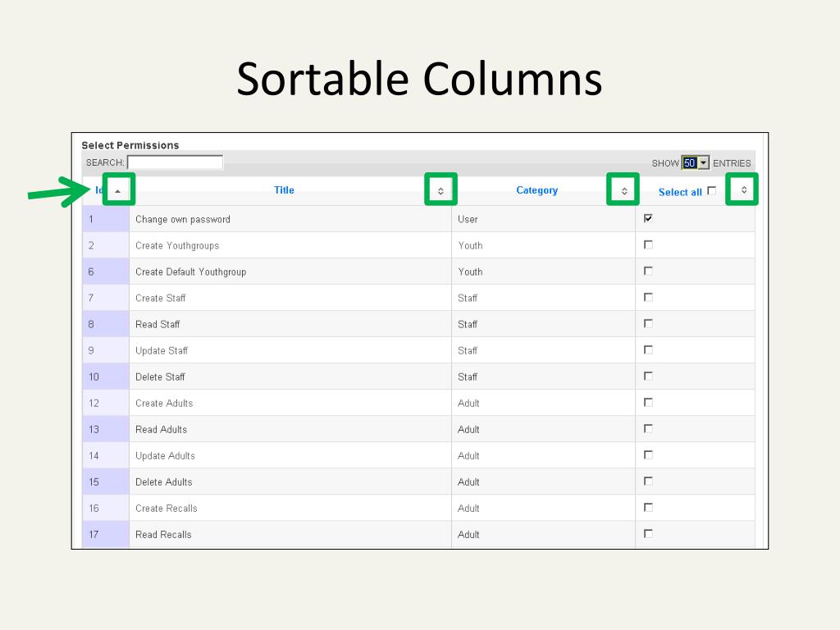The height and width of the screenshot is (630, 840).
Task: Click Staff category in Read Staff row
Action: coord(543,324)
